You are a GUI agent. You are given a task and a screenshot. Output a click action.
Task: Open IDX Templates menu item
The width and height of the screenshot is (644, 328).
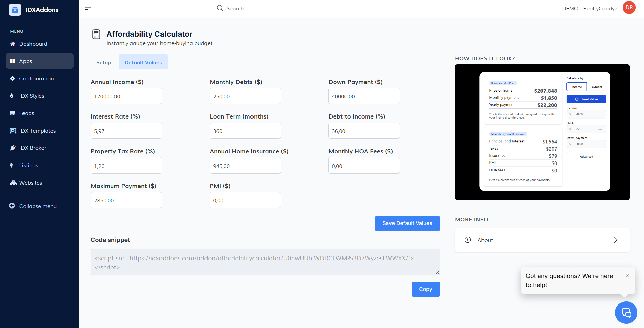40,131
